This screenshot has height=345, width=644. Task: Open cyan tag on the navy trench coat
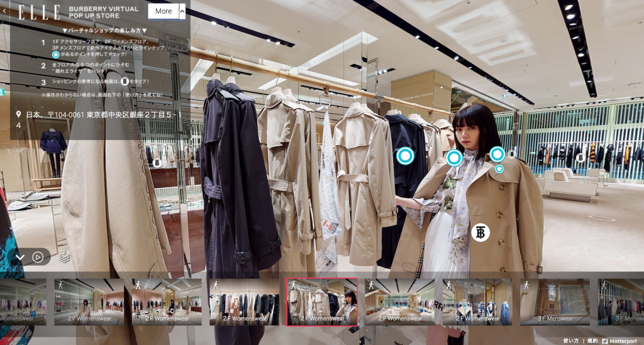406,156
